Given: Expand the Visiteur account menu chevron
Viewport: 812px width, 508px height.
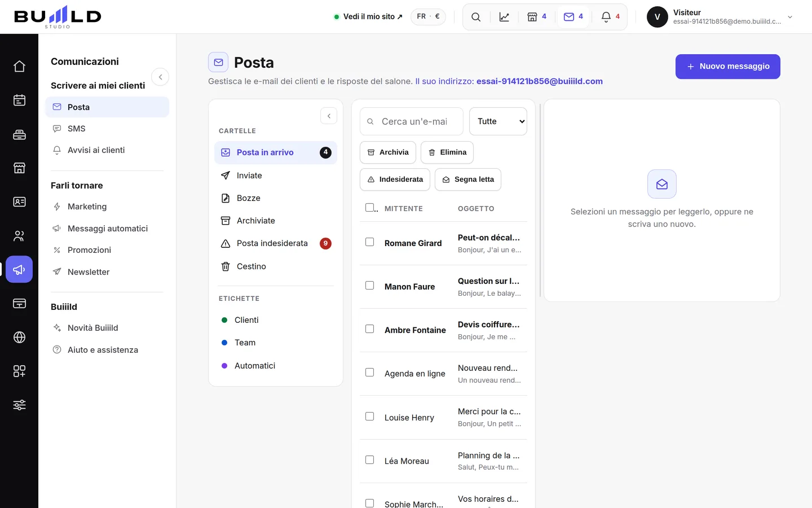Looking at the screenshot, I should [x=790, y=17].
